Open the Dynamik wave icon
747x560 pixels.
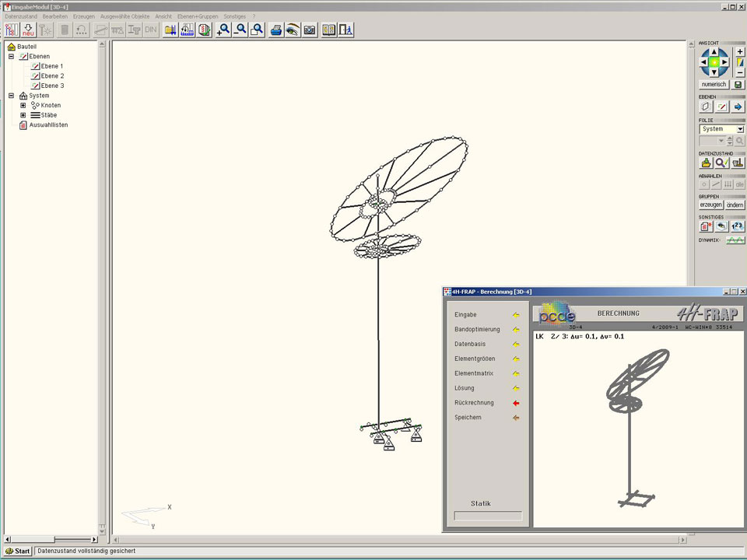click(x=735, y=240)
